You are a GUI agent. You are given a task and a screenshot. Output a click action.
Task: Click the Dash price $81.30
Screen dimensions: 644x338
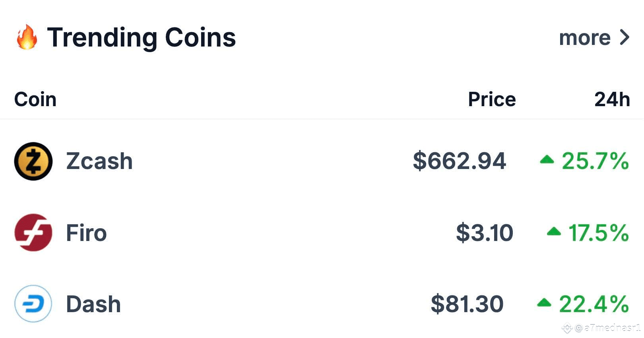point(467,304)
